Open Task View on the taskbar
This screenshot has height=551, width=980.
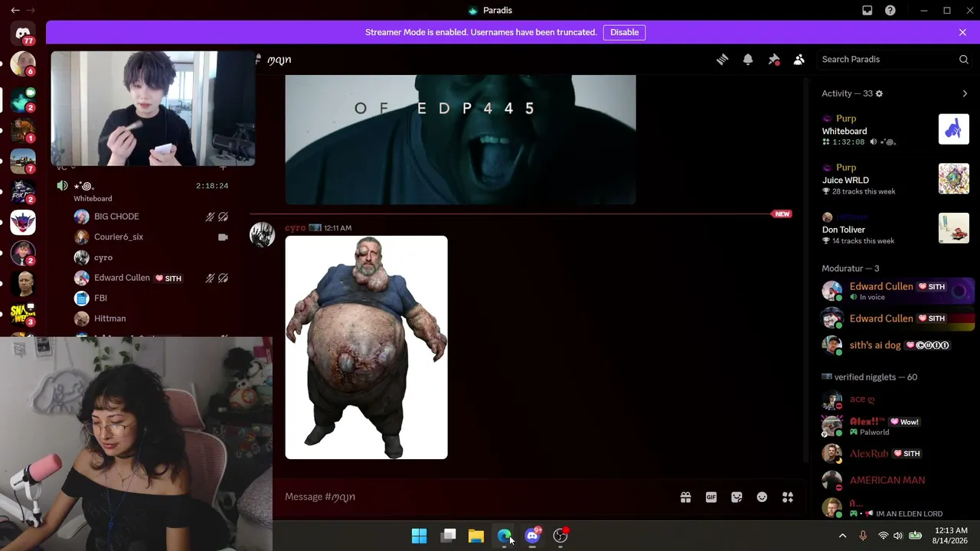[x=449, y=536]
